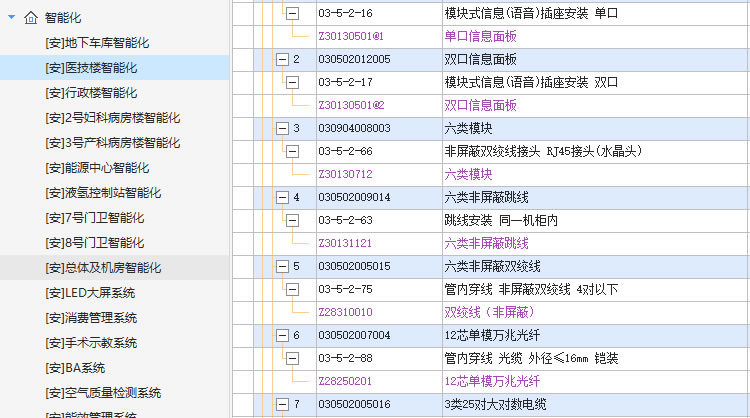This screenshot has width=750, height=418.
Task: Collapse item 3 六类模块 row
Action: (282, 128)
